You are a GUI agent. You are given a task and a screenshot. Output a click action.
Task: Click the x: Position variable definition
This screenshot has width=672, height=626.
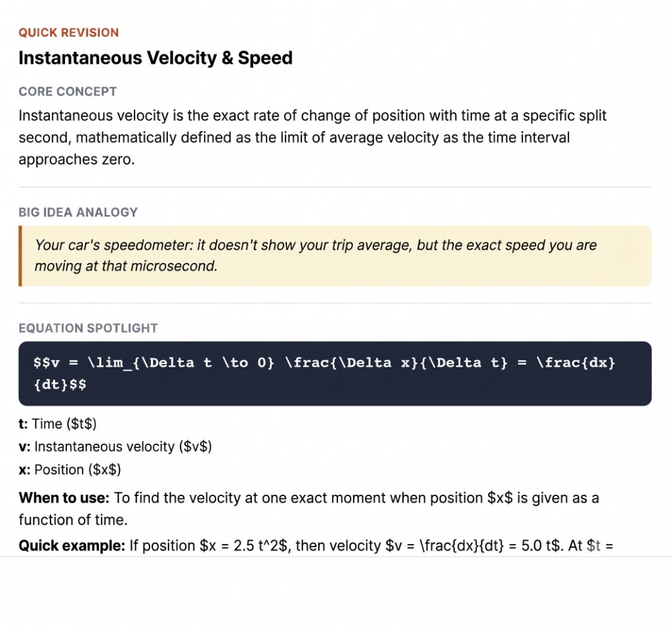coord(70,470)
